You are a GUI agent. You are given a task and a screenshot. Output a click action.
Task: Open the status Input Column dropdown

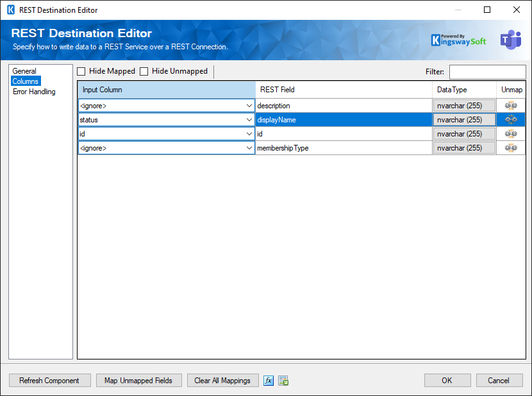[x=248, y=119]
